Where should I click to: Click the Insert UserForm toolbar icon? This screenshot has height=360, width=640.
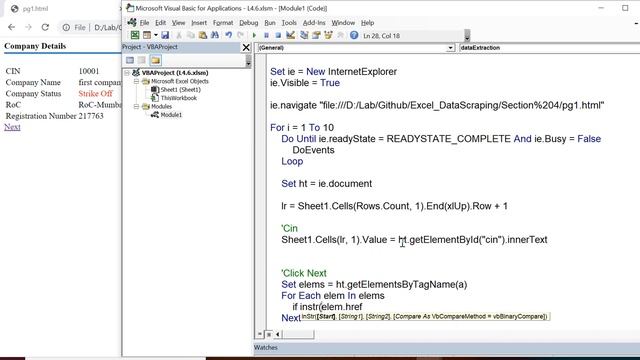tap(147, 36)
